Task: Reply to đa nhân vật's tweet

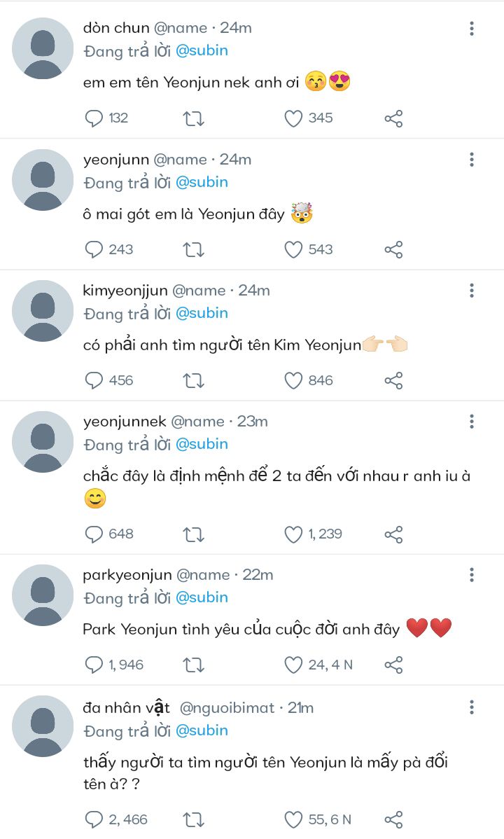Action: click(94, 819)
